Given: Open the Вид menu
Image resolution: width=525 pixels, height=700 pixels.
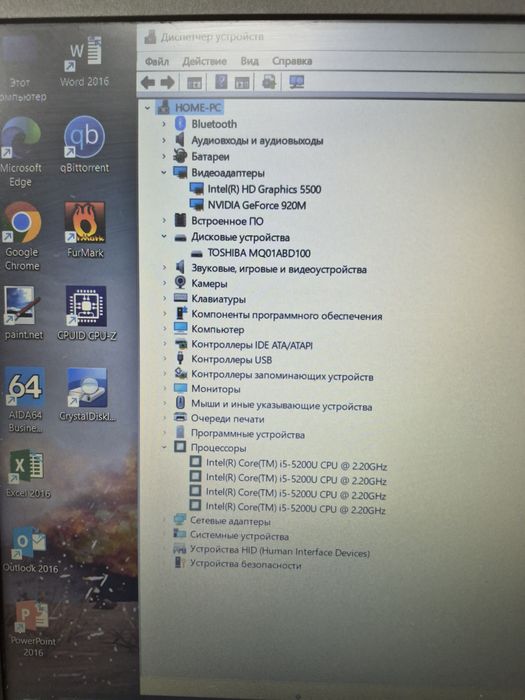Looking at the screenshot, I should pyautogui.click(x=250, y=61).
